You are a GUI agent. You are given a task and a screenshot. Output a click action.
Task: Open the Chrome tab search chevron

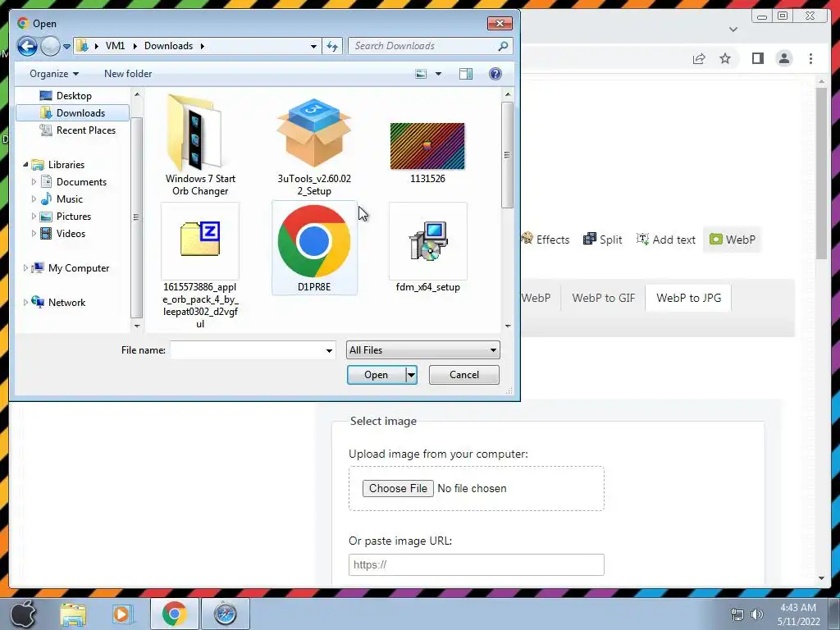point(733,30)
